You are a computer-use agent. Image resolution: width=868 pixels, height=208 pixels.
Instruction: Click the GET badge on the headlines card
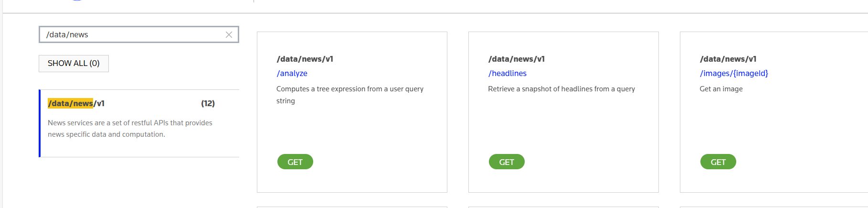click(507, 162)
